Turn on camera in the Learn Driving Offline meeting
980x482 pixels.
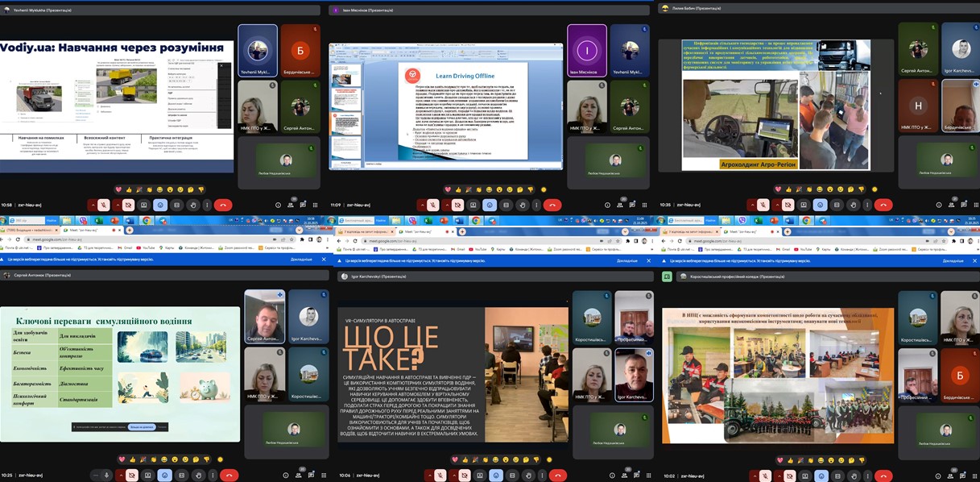(457, 205)
